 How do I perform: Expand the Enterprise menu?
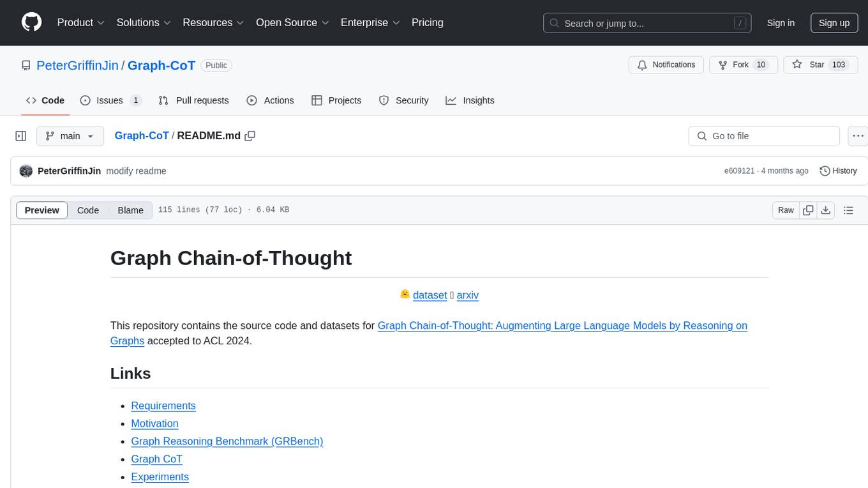tap(370, 22)
